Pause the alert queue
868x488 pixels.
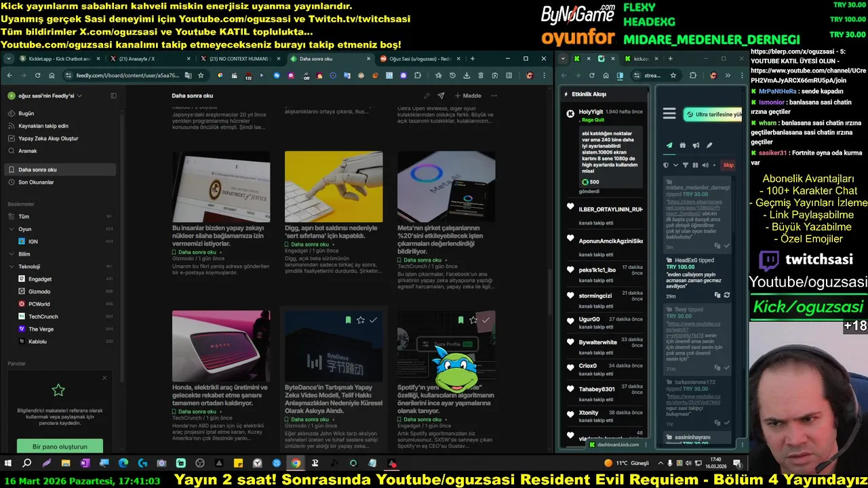(x=695, y=165)
